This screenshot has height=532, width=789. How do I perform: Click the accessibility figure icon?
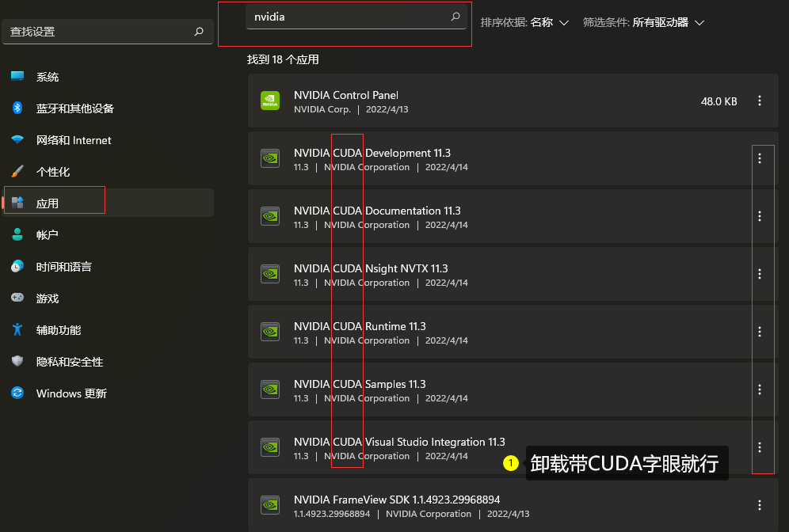pyautogui.click(x=17, y=329)
